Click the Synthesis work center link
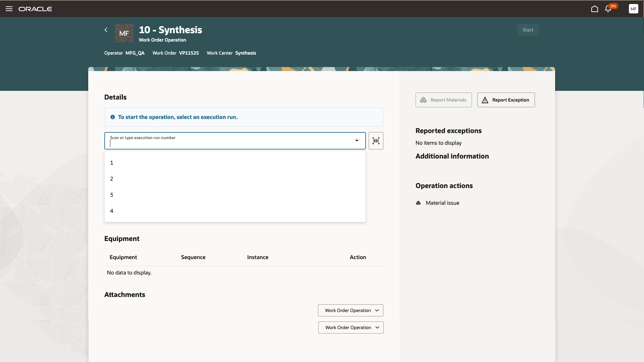 click(x=245, y=53)
